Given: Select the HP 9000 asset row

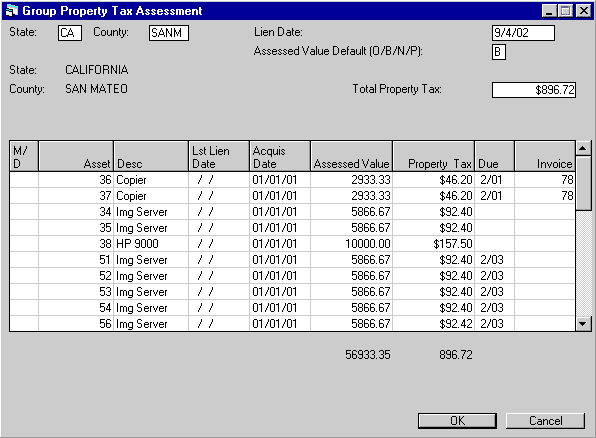Looking at the screenshot, I should point(292,243).
